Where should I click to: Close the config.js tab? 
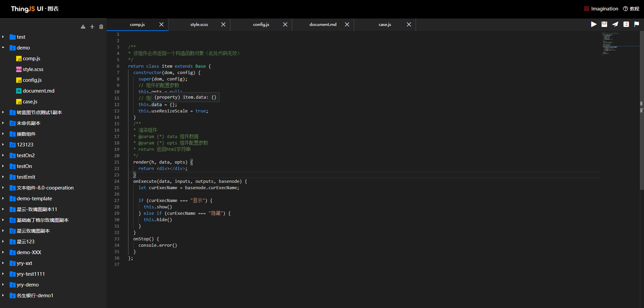pyautogui.click(x=285, y=25)
